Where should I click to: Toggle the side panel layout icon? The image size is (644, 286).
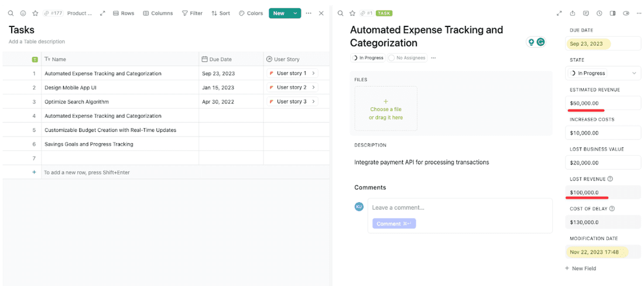pos(612,13)
